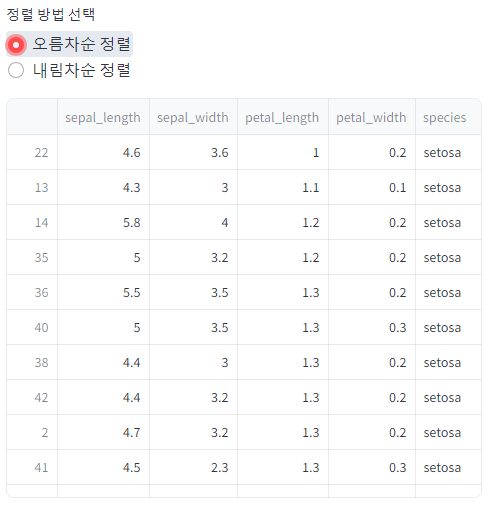
Task: Click row index 36
Action: [x=32, y=292]
